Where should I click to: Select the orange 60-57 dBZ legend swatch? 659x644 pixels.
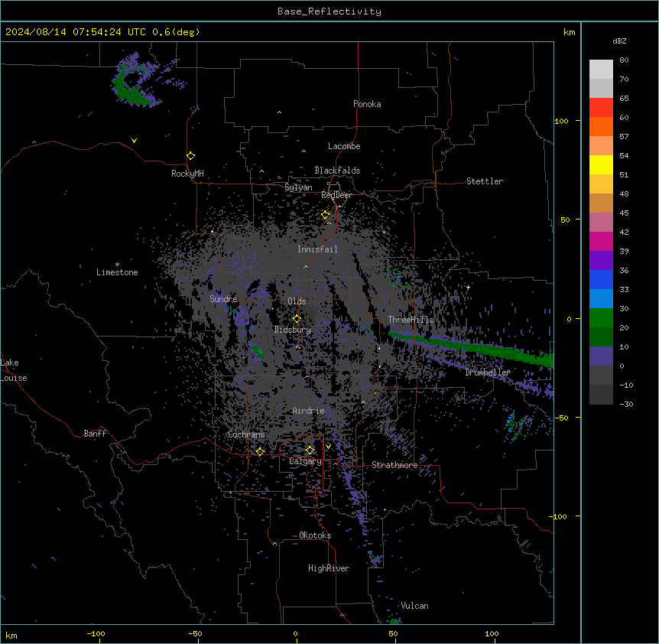pos(601,127)
